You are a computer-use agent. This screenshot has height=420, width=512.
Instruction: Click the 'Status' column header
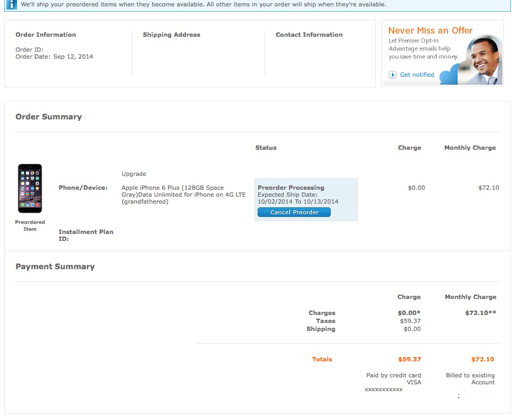(x=266, y=148)
